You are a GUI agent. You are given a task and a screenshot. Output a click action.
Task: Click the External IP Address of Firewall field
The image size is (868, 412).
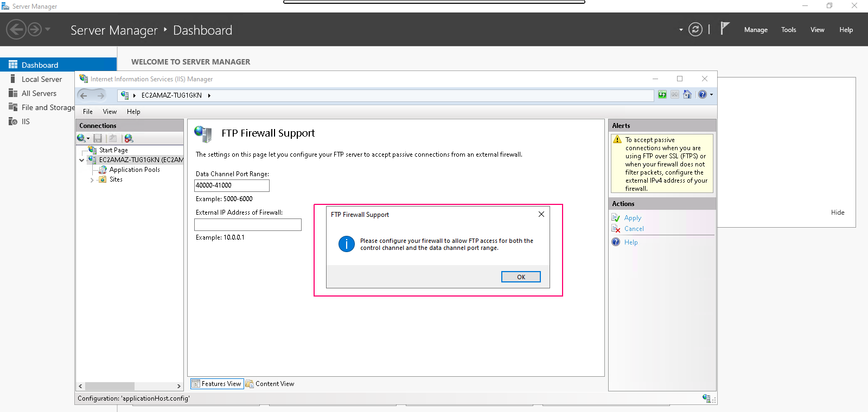[248, 224]
